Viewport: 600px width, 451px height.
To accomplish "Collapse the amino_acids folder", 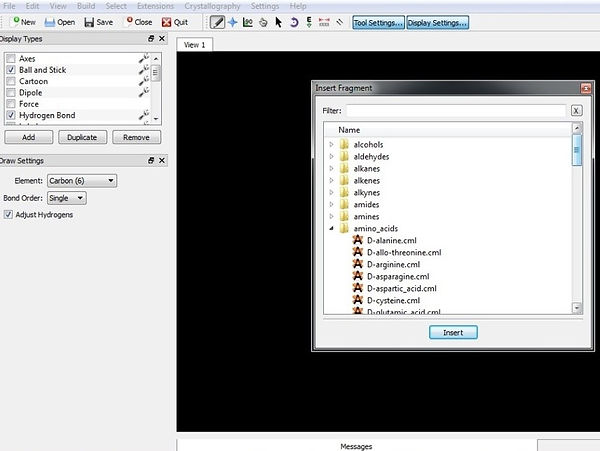I will [x=331, y=228].
